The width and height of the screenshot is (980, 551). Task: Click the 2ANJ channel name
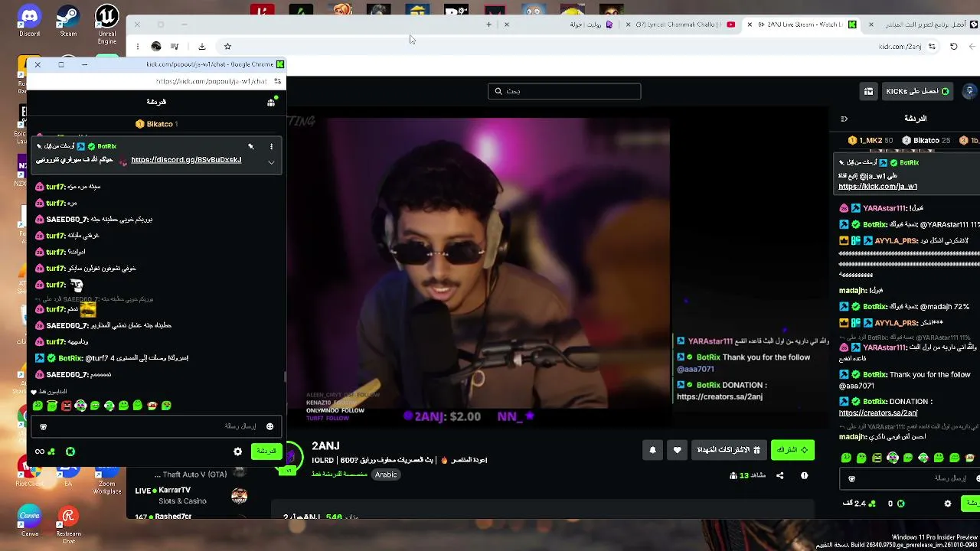325,446
